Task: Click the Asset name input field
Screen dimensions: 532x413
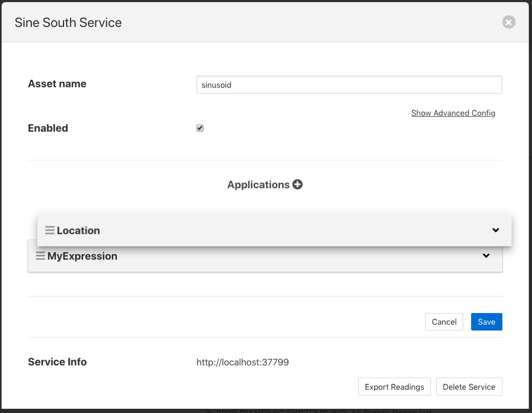Action: [x=349, y=85]
